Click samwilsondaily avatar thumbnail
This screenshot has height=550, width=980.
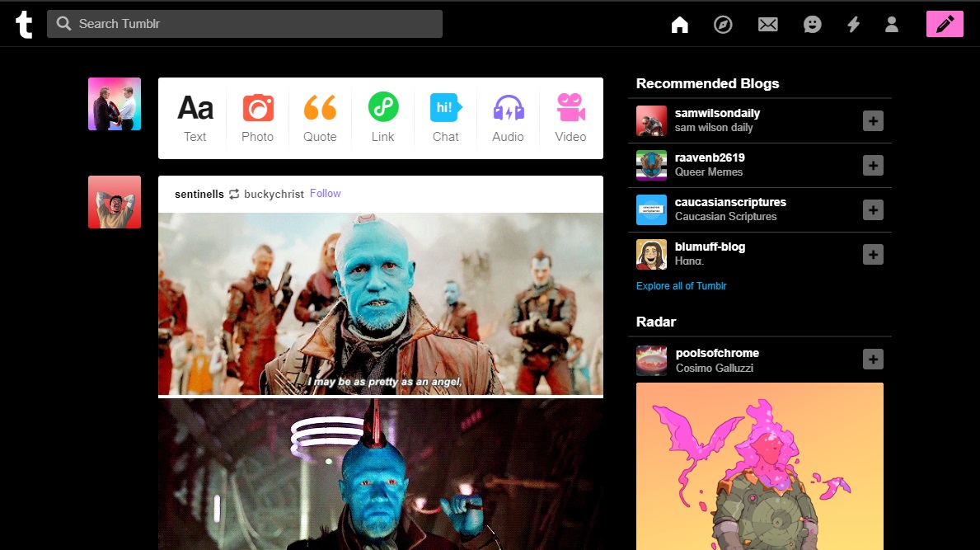click(651, 120)
